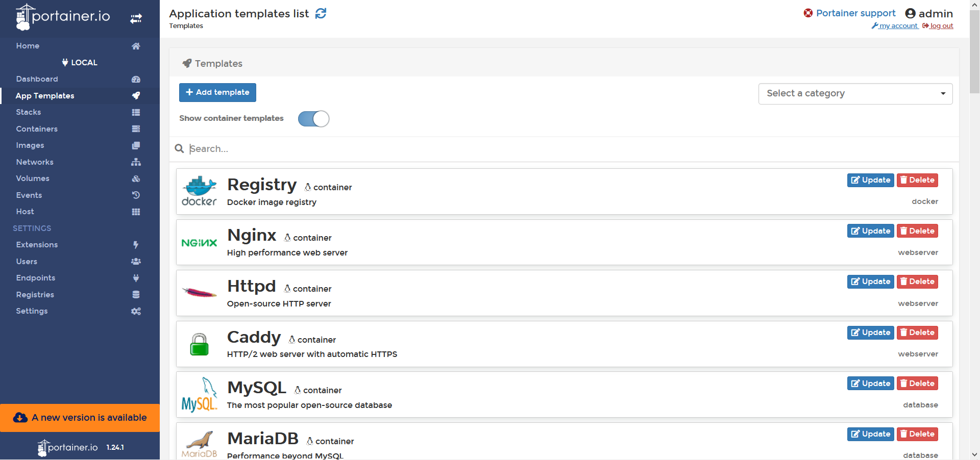Image resolution: width=980 pixels, height=460 pixels.
Task: Click the Docker logo of Registry template
Action: (x=199, y=191)
